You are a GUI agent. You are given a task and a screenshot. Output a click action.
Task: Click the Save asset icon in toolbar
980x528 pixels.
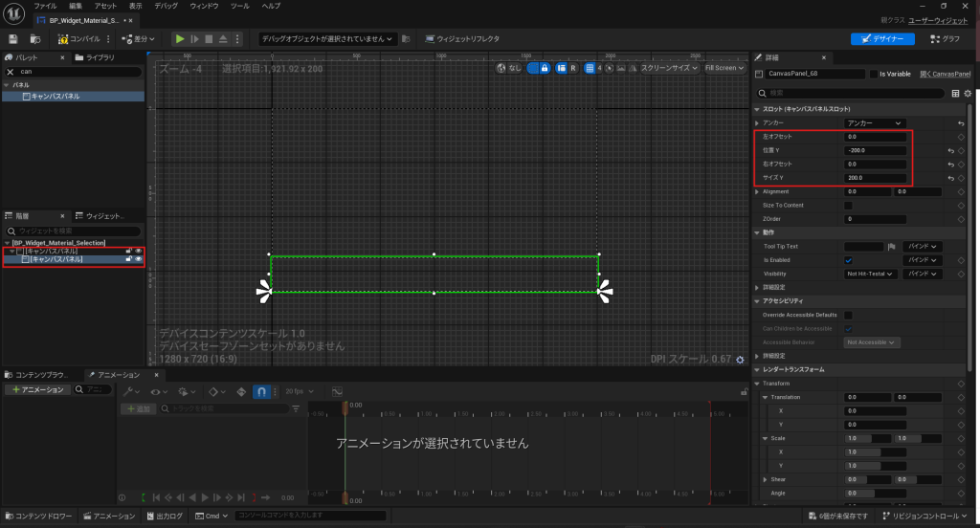point(13,39)
